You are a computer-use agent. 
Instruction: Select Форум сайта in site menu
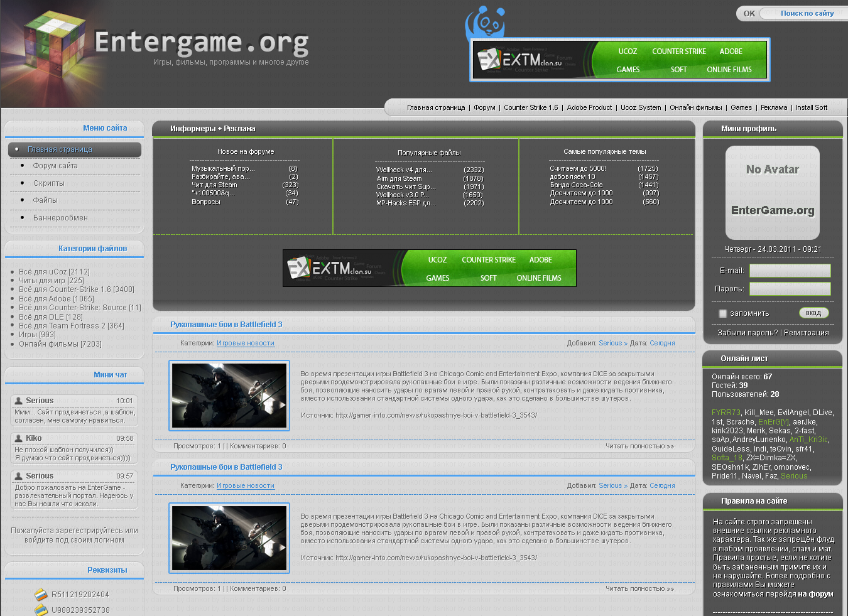55,166
